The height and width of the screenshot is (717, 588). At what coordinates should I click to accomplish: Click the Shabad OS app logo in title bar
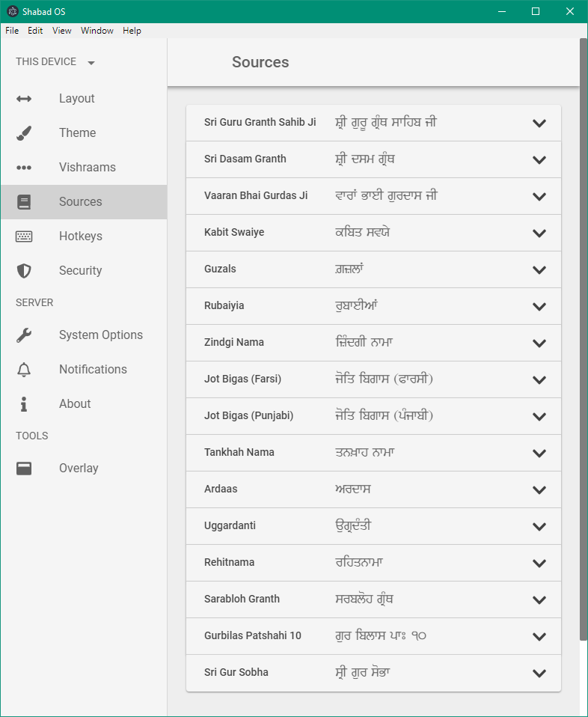13,11
